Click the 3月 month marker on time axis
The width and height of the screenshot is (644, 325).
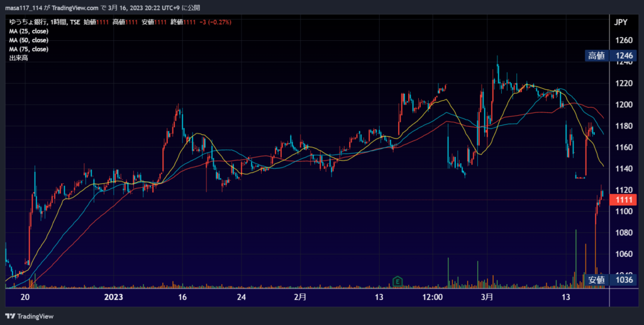tap(487, 297)
